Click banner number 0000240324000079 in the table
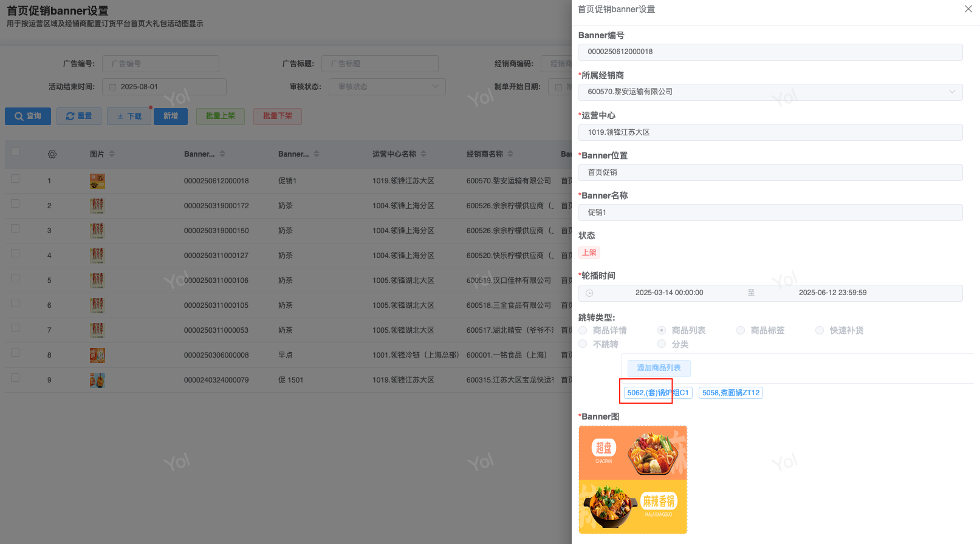Viewport: 980px width, 544px height. [x=216, y=380]
